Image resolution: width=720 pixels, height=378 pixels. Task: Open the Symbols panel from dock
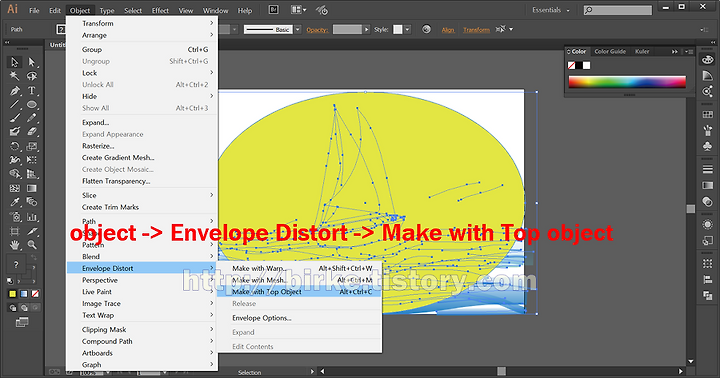click(x=708, y=146)
